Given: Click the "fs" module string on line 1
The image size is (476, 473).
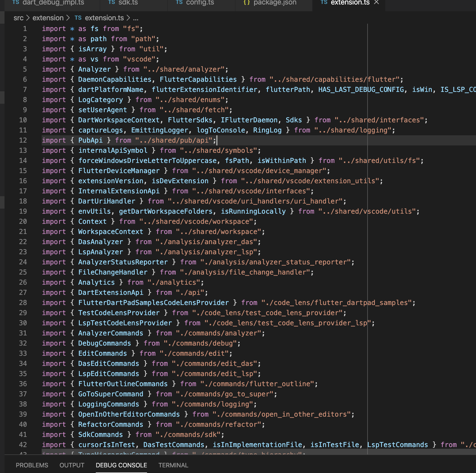Looking at the screenshot, I should [x=131, y=29].
